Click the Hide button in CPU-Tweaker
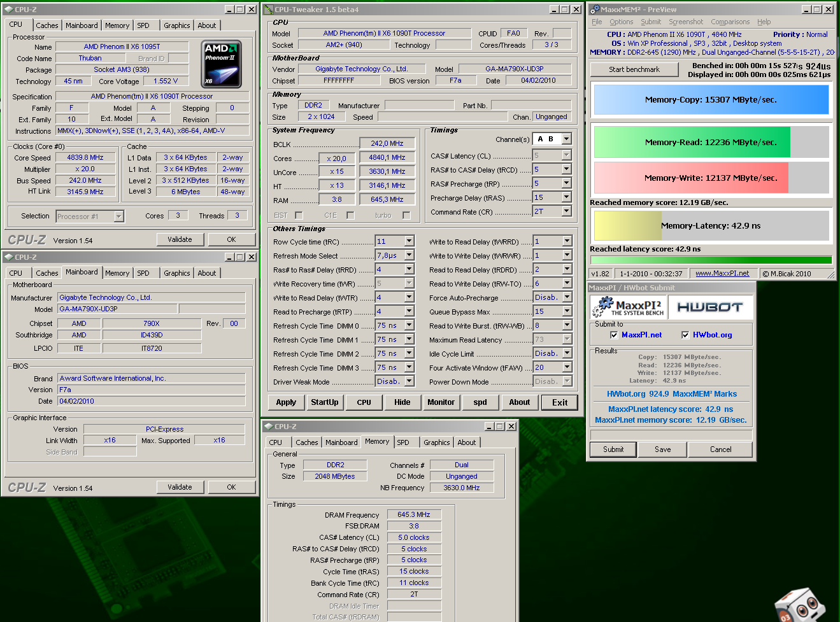The width and height of the screenshot is (840, 622). (x=402, y=402)
